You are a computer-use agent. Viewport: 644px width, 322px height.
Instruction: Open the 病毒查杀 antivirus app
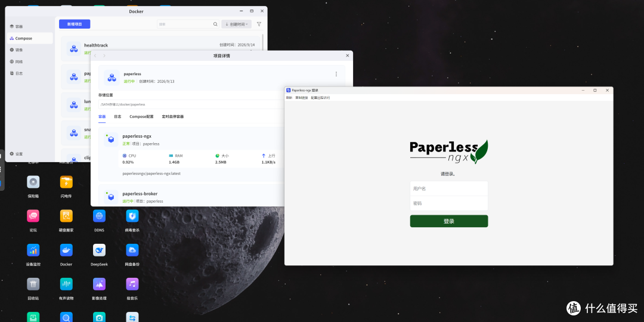click(x=132, y=216)
